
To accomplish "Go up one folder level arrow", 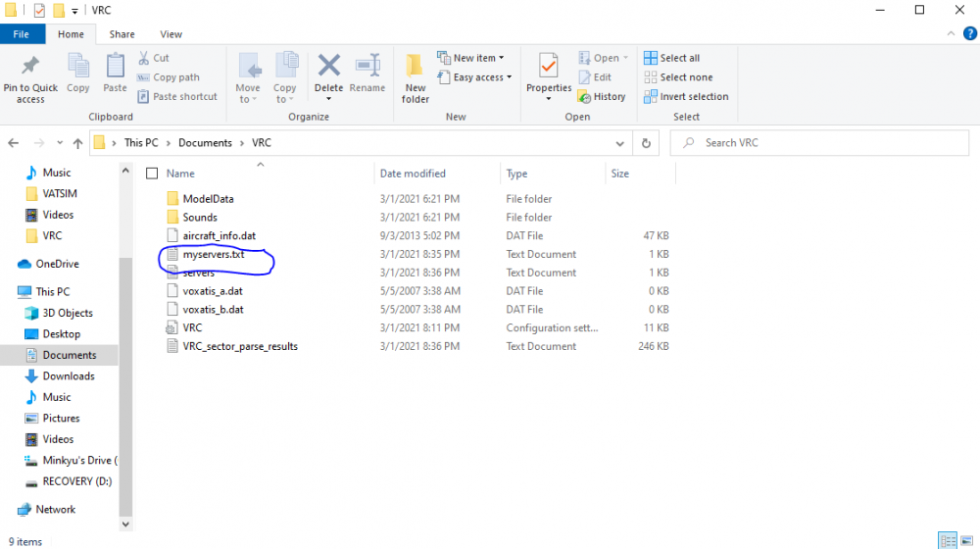I will coord(77,143).
